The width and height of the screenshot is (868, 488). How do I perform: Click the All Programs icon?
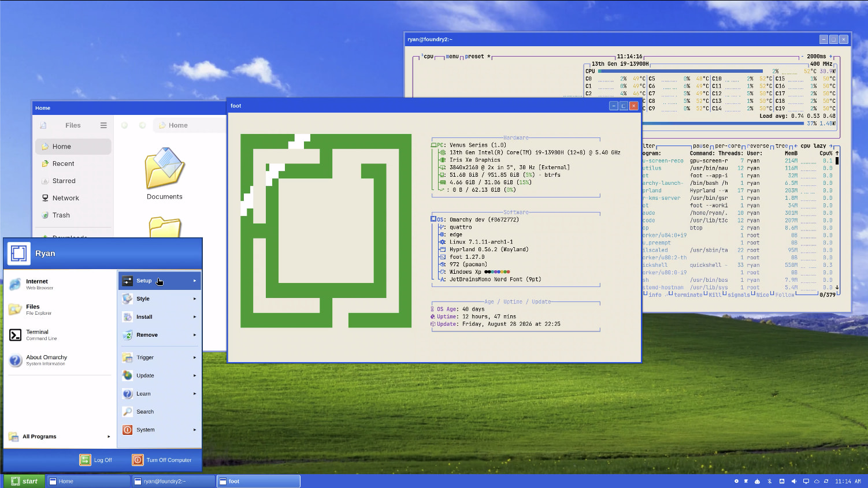(13, 437)
